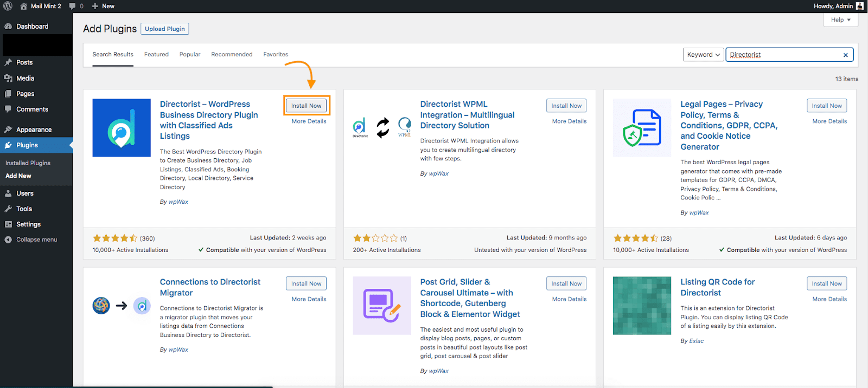The width and height of the screenshot is (868, 388).
Task: Click the Directorist plugin logo thumbnail
Action: [x=122, y=128]
